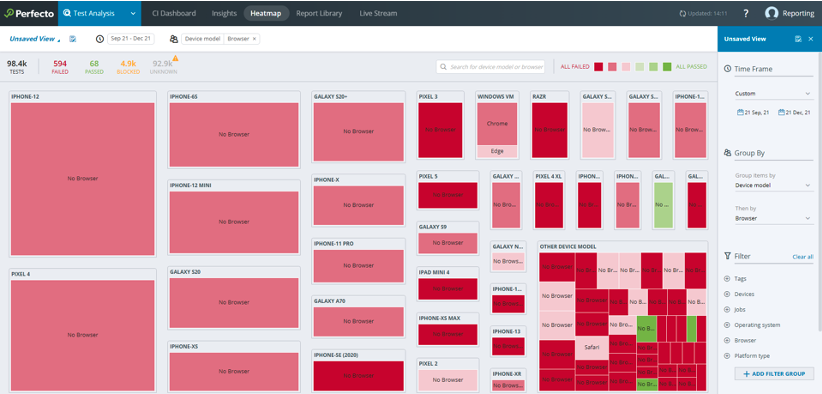Open the Custom time frame dropdown
The height and width of the screenshot is (394, 822).
(773, 94)
